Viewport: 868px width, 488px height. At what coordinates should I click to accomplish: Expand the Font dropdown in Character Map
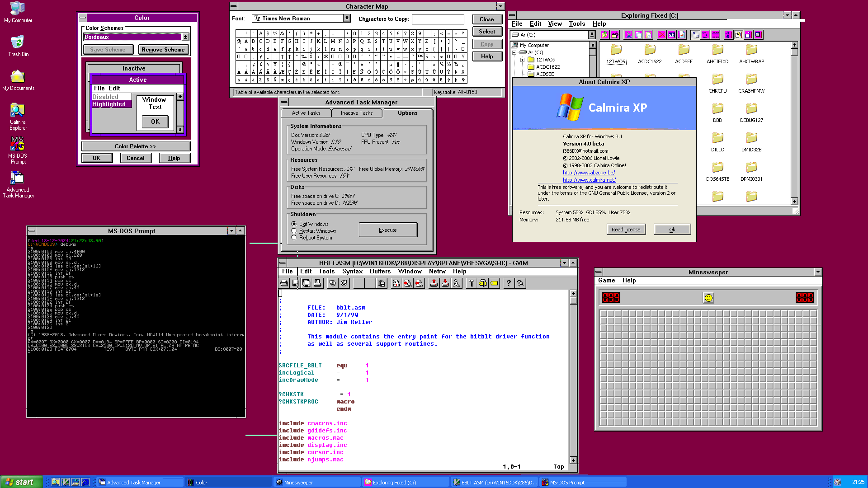coord(346,18)
